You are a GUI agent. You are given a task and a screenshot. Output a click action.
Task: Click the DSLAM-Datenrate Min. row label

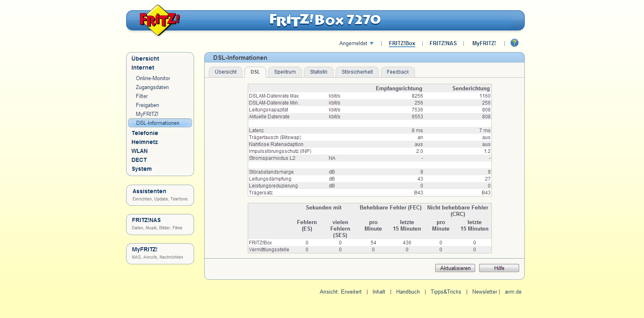pyautogui.click(x=274, y=103)
